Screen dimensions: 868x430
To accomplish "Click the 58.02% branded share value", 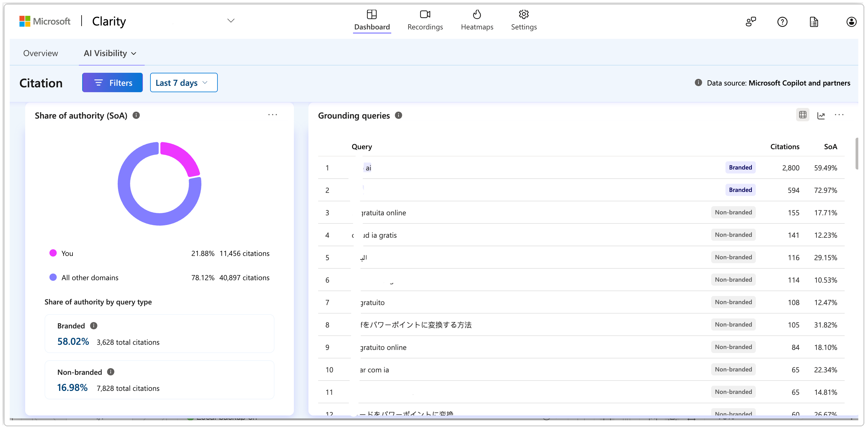I will pyautogui.click(x=73, y=341).
